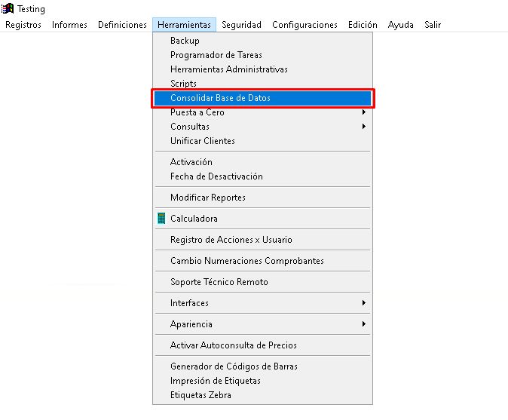Image resolution: width=508 pixels, height=420 pixels.
Task: Expand the Interfaces submenu arrow
Action: pos(364,303)
